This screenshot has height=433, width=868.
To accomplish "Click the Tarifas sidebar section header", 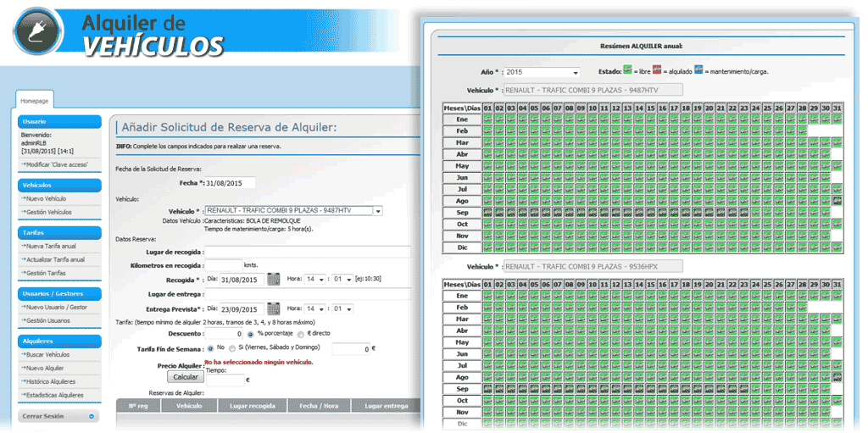I will click(60, 232).
